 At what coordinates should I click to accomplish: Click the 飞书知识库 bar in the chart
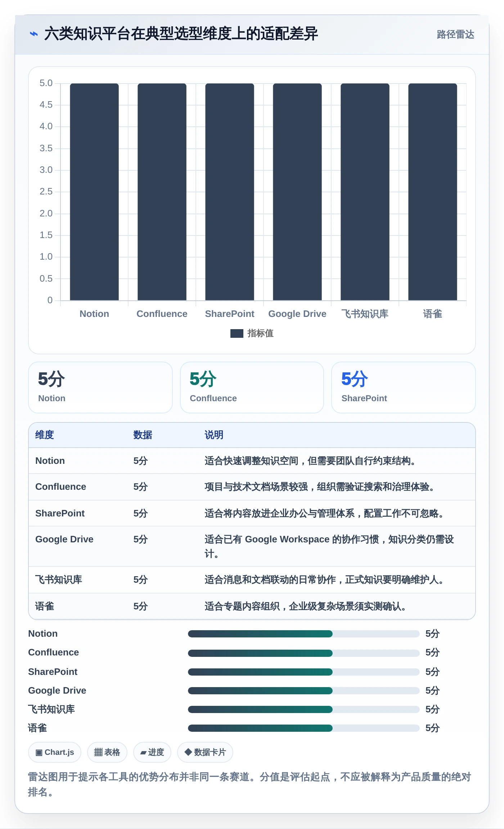pyautogui.click(x=365, y=192)
